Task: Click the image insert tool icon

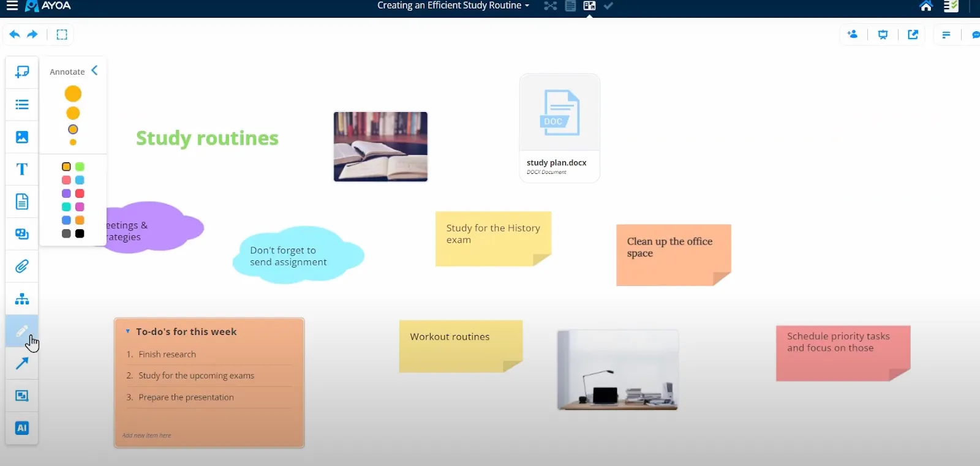Action: coord(22,137)
